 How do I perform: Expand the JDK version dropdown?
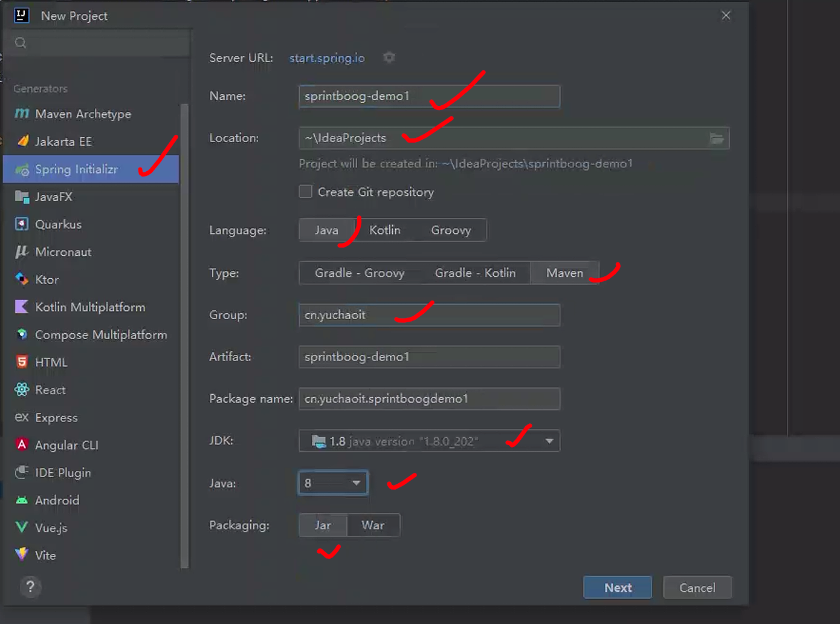pos(549,441)
